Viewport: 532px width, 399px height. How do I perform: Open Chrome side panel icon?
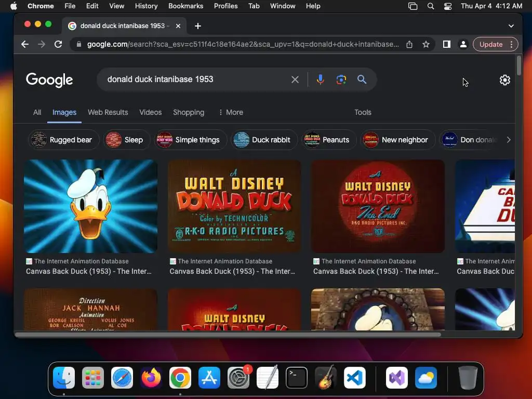click(x=446, y=44)
